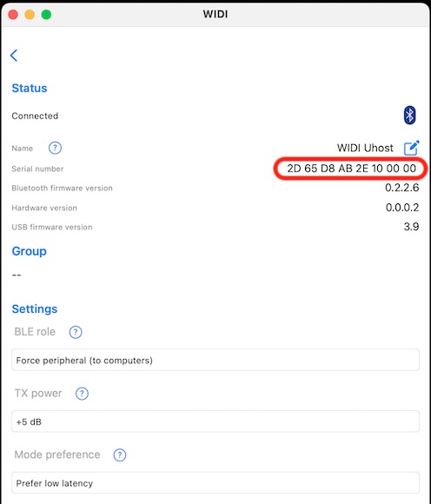Viewport: 431px width, 504px height.
Task: Click the green full-screen window button
Action: 46,15
